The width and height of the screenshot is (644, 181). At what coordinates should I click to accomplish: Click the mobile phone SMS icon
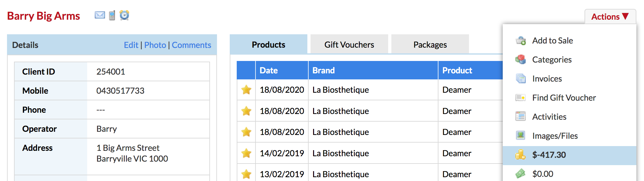(x=112, y=15)
